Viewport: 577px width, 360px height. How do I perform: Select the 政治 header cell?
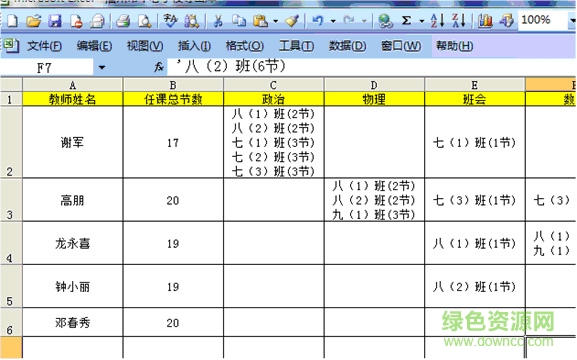[x=273, y=99]
